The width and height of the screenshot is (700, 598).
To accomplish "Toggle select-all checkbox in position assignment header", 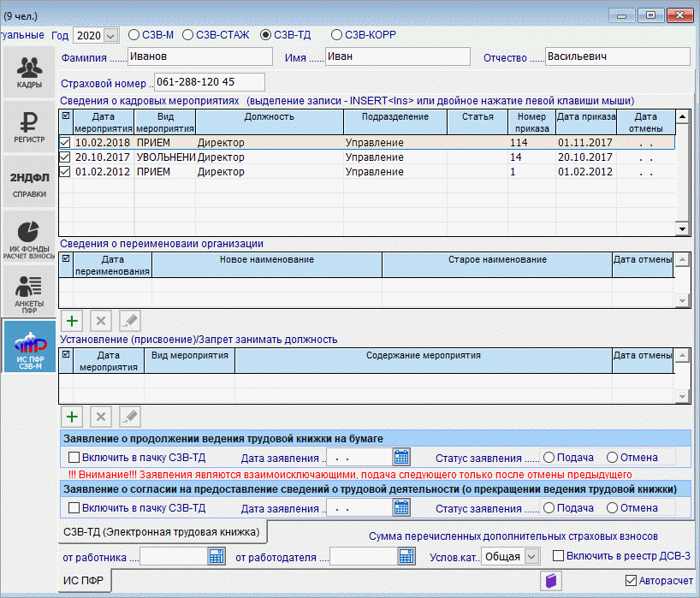I will pyautogui.click(x=66, y=354).
